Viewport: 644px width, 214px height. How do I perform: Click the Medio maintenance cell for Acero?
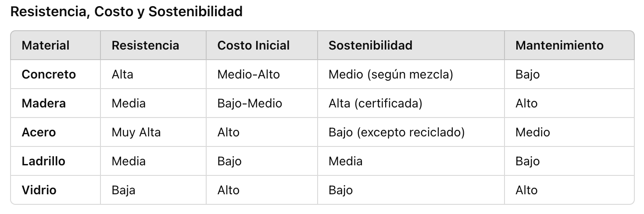(x=533, y=132)
